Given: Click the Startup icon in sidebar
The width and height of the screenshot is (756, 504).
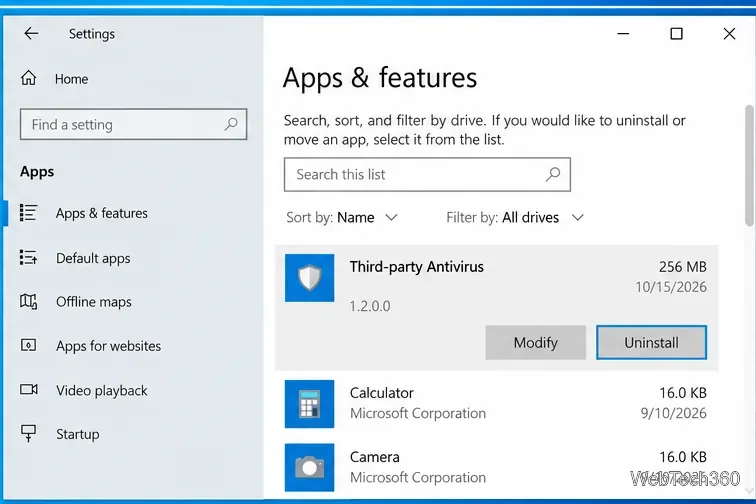Looking at the screenshot, I should (x=28, y=433).
